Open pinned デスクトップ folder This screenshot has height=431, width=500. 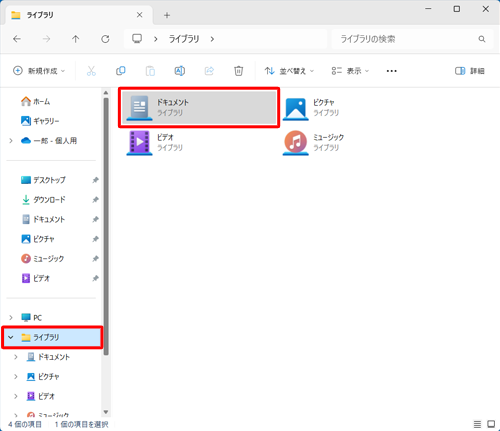[43, 180]
